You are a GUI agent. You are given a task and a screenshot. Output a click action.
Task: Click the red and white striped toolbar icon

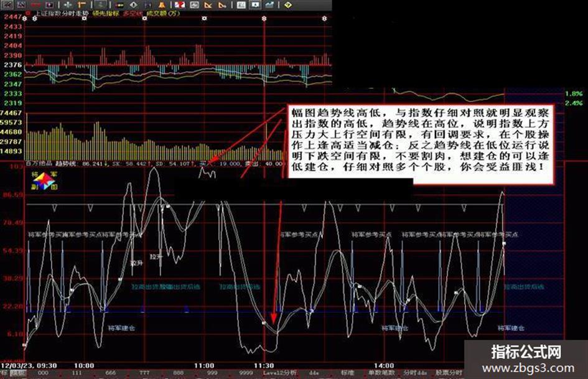point(180,5)
